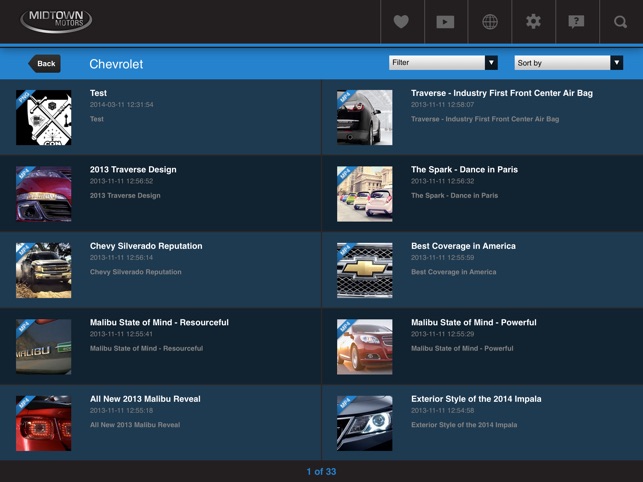Open favorites via the heart icon
The height and width of the screenshot is (482, 643).
pyautogui.click(x=401, y=21)
